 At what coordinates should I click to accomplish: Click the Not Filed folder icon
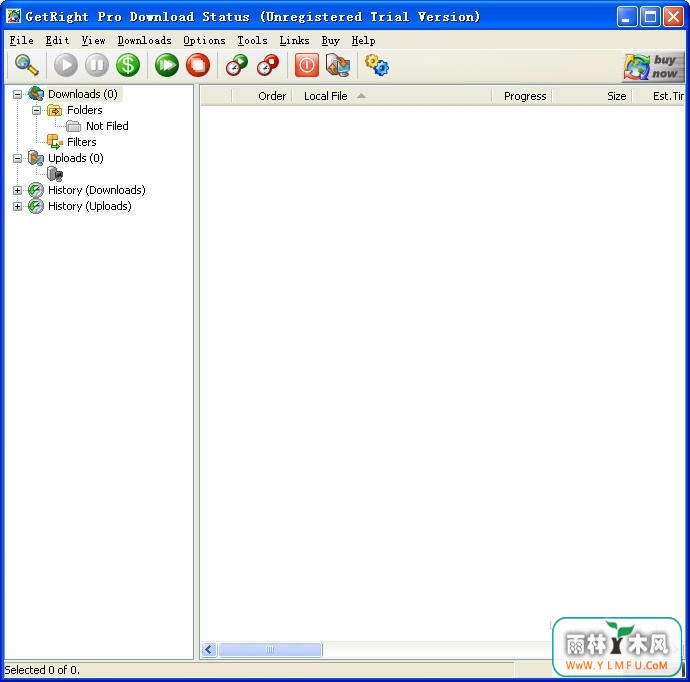(73, 126)
